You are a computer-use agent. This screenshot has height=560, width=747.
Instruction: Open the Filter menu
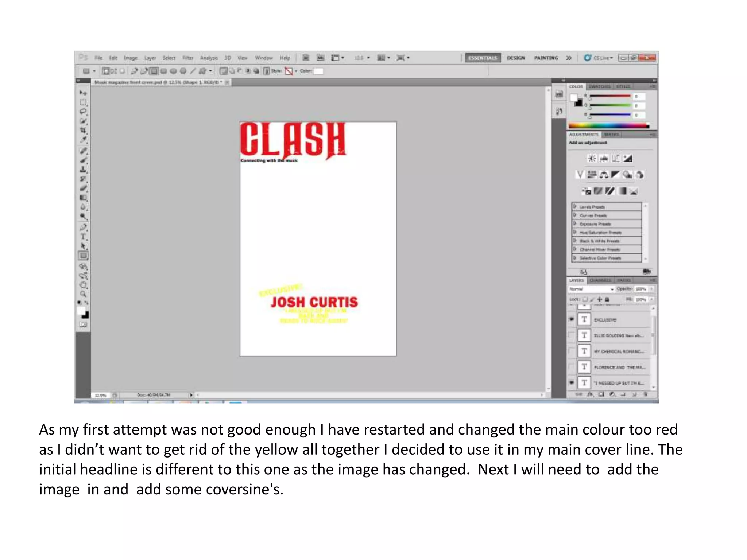(188, 58)
